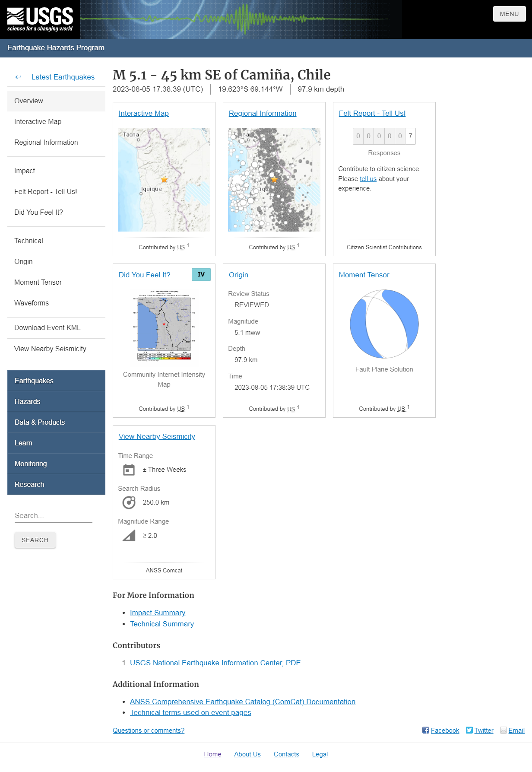
Task: Open View Nearby Seismicity card link
Action: pyautogui.click(x=157, y=436)
